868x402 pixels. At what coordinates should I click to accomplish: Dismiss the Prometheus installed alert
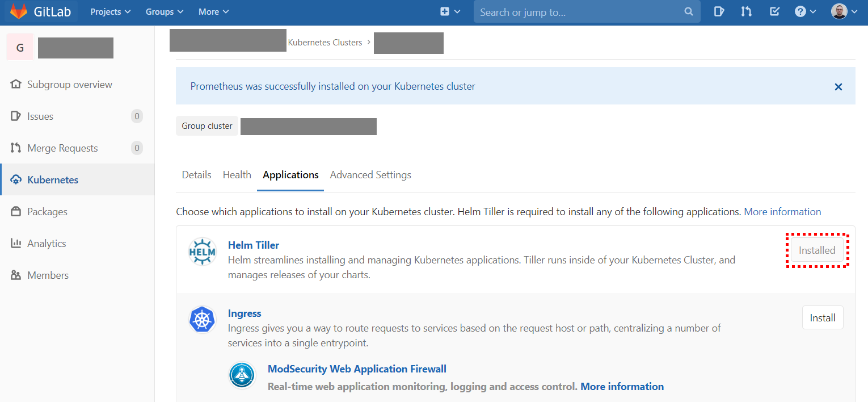coord(838,87)
